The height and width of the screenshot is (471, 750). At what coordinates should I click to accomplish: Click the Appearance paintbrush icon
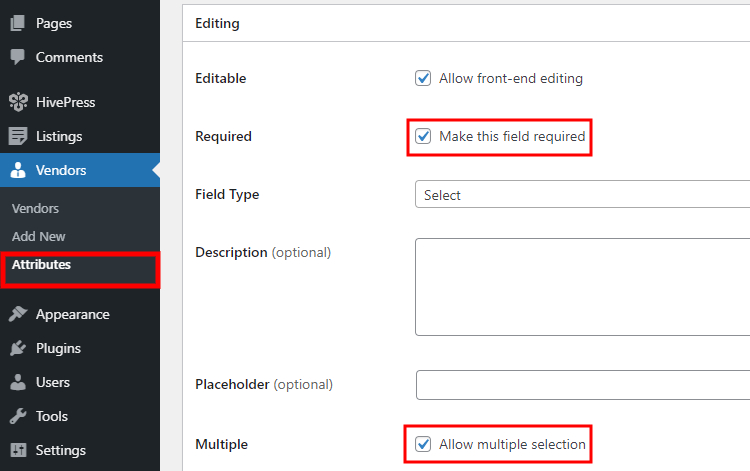coord(18,314)
